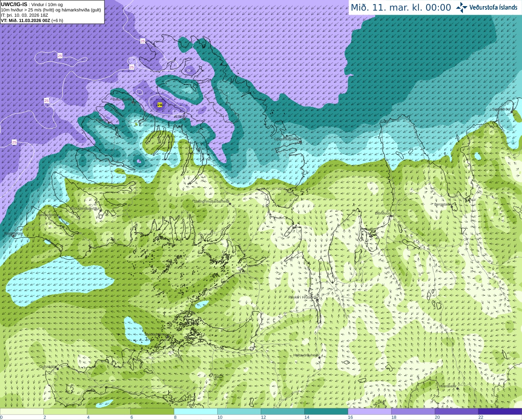Click the legend tick label 16

[350, 417]
